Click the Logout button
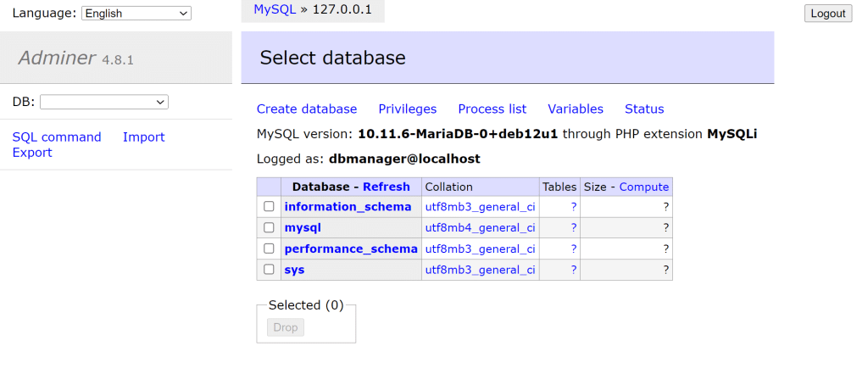This screenshot has height=391, width=868. (x=828, y=14)
